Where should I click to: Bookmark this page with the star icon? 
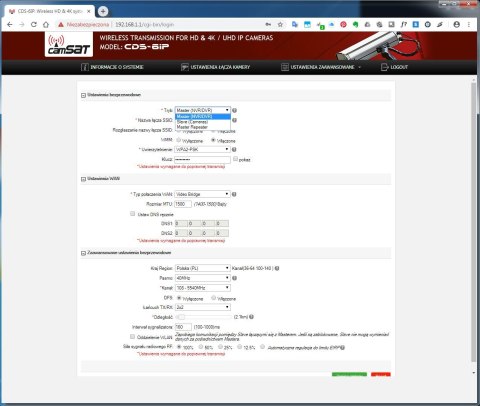[x=280, y=24]
